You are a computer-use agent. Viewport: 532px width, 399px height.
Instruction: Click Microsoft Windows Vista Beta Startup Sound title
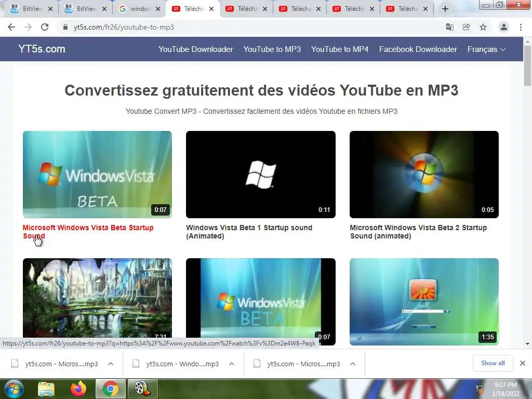click(x=88, y=232)
